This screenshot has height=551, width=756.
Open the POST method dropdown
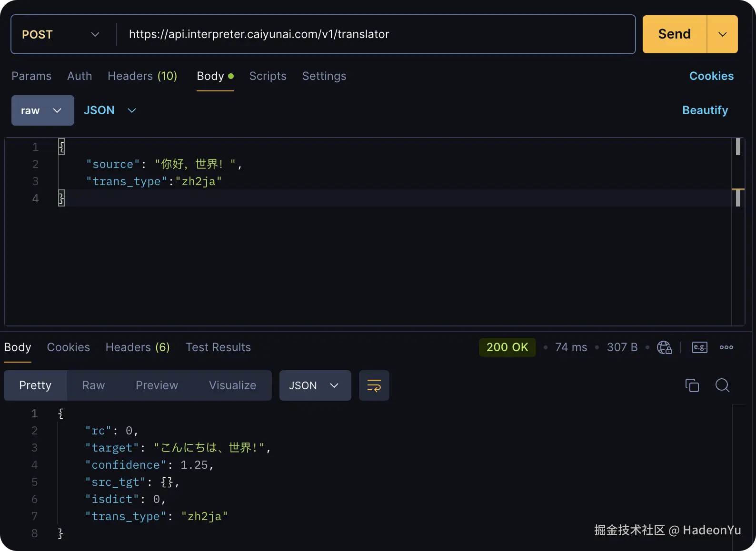point(61,34)
